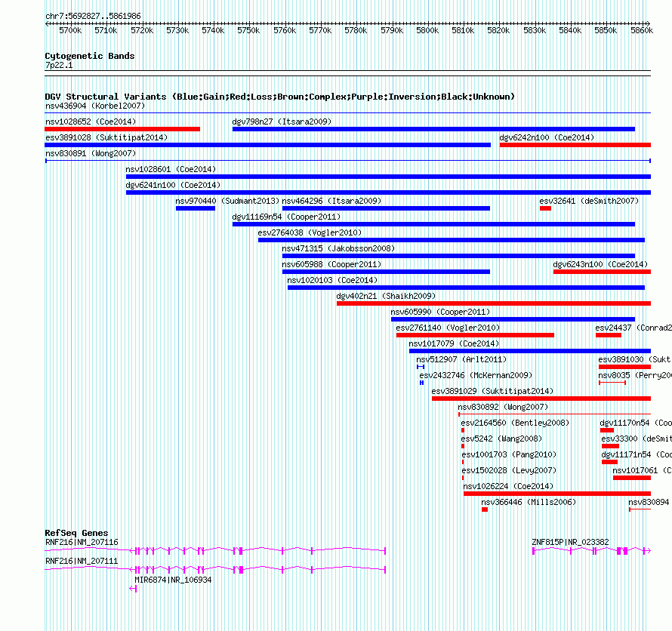Select esv2164560 (Bentley2008) variant label
Image resolution: width=672 pixels, height=631 pixels.
pyautogui.click(x=515, y=423)
